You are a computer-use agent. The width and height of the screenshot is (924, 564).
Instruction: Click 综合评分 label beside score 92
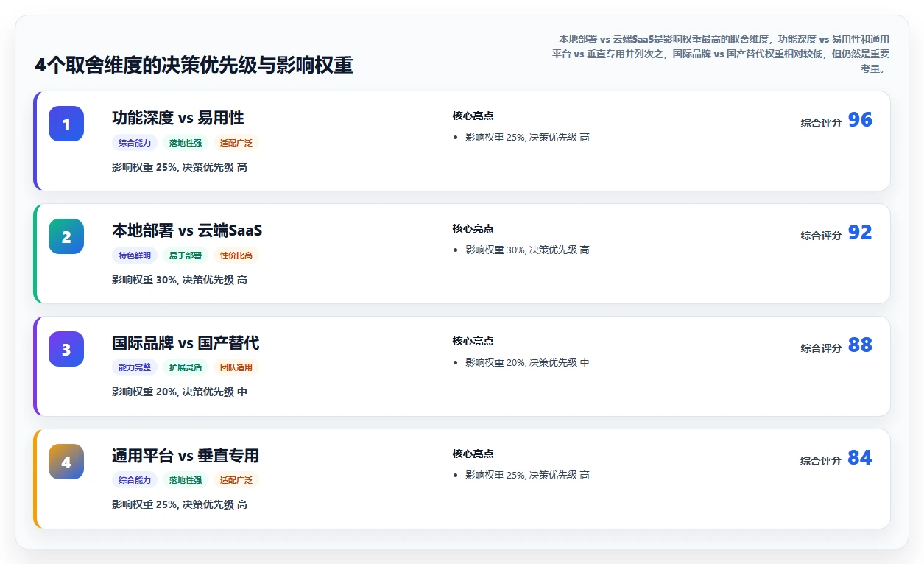821,236
